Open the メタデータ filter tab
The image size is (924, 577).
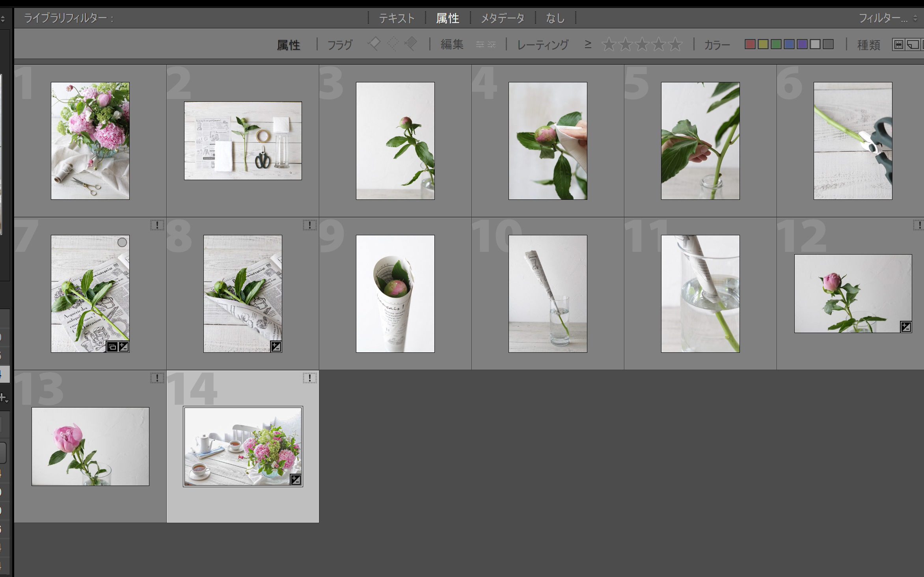pos(503,18)
